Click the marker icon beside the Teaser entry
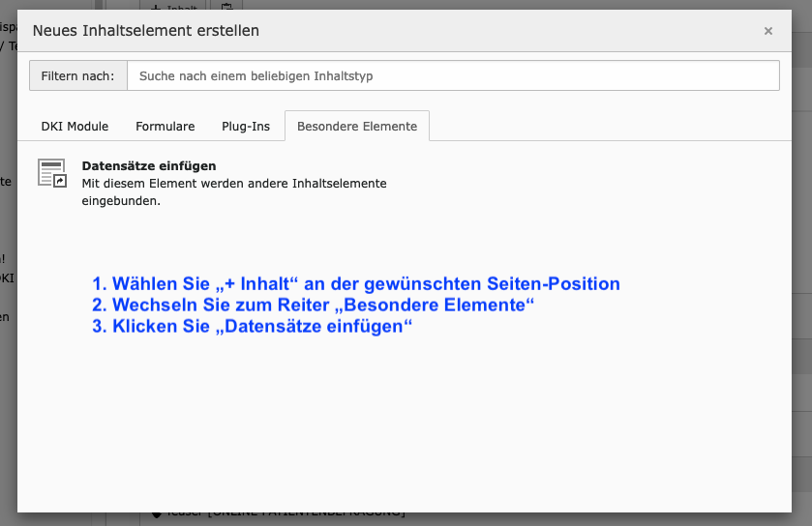The width and height of the screenshot is (812, 526). pyautogui.click(x=156, y=517)
